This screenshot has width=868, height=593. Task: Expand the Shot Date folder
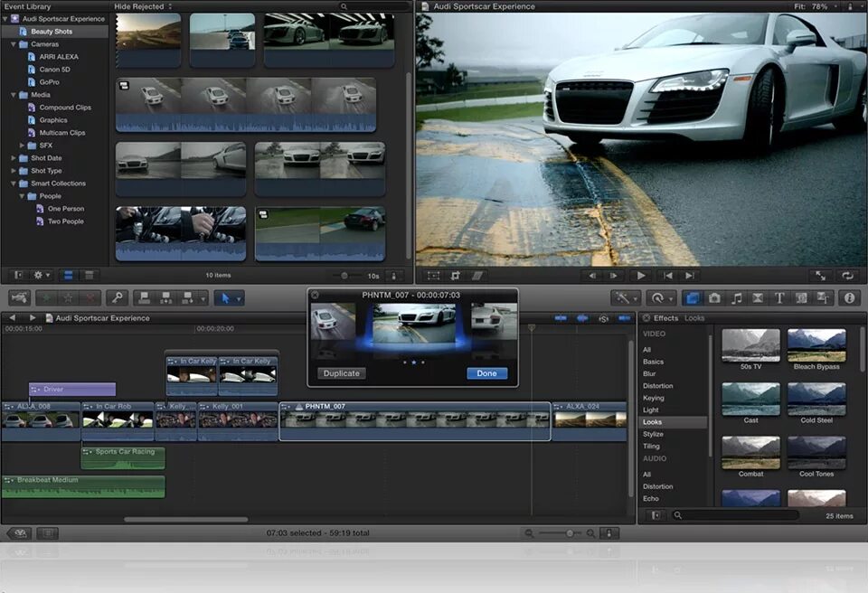coord(14,158)
